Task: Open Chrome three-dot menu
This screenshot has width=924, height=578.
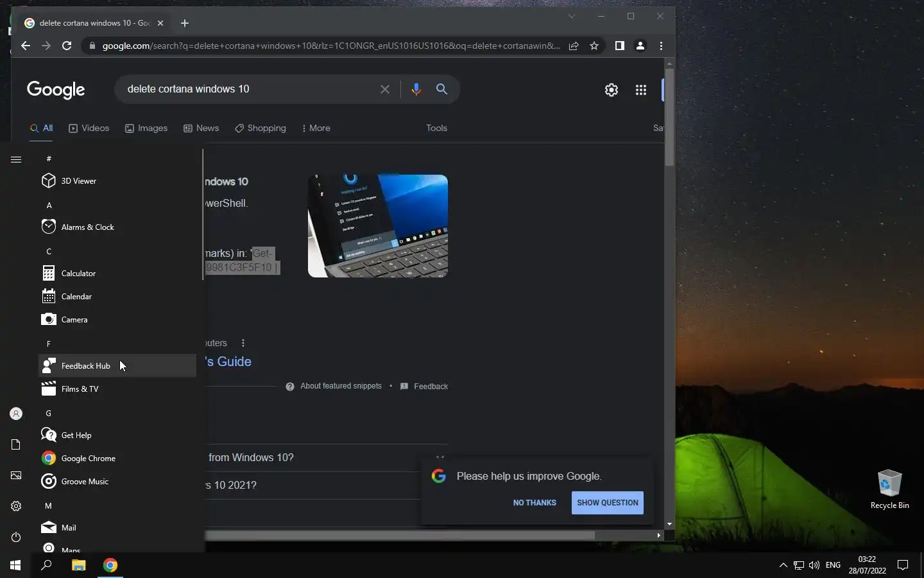Action: (661, 46)
